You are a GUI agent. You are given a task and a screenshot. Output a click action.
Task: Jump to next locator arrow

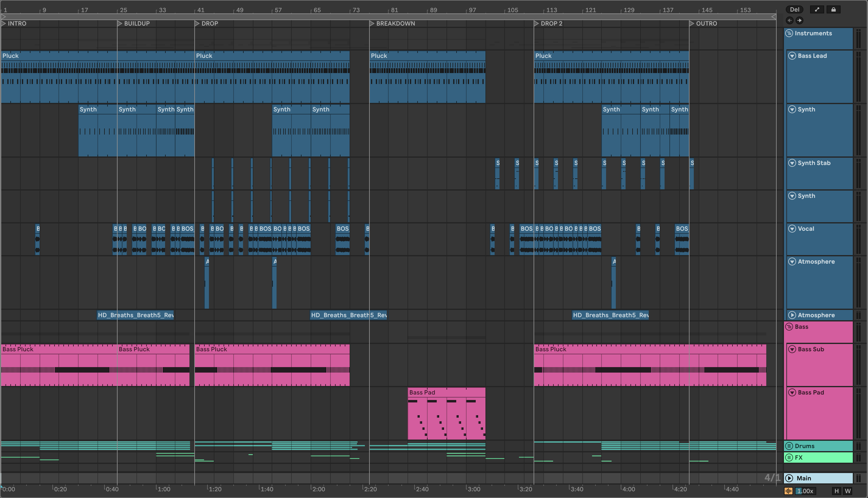tap(799, 20)
